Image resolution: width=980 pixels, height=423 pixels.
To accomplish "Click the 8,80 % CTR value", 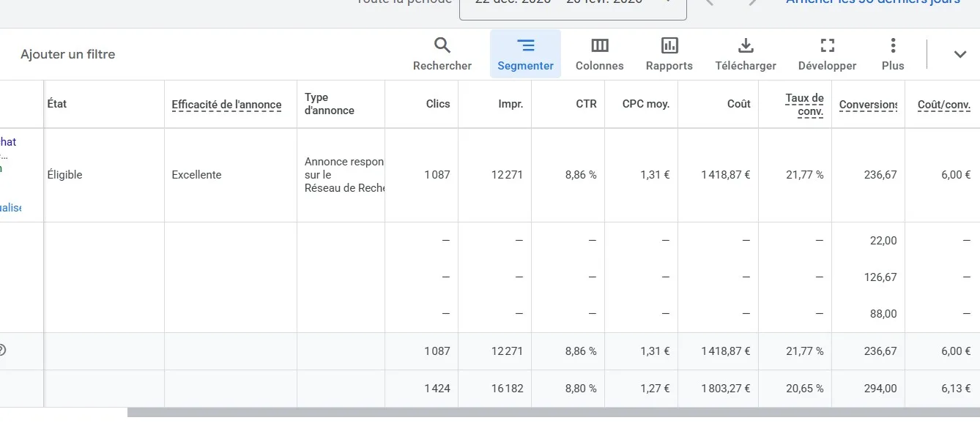I will (581, 389).
